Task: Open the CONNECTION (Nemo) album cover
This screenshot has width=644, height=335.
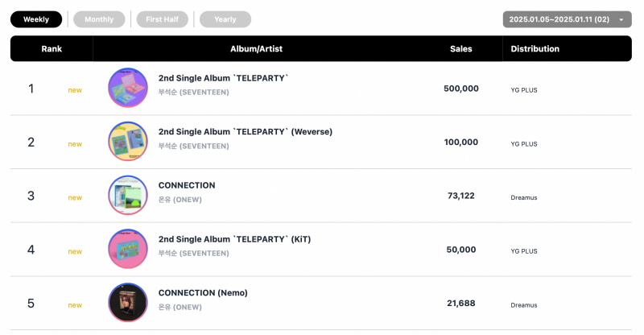Action: tap(128, 303)
